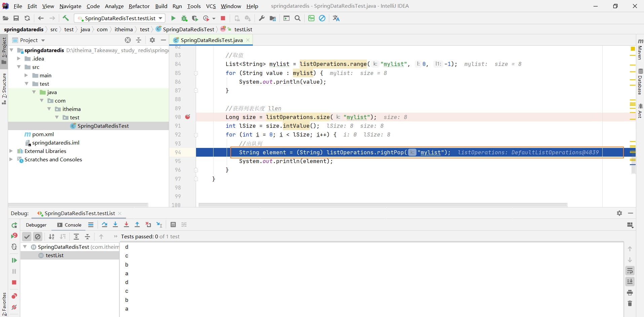Click the print icon beside console

[x=630, y=293]
